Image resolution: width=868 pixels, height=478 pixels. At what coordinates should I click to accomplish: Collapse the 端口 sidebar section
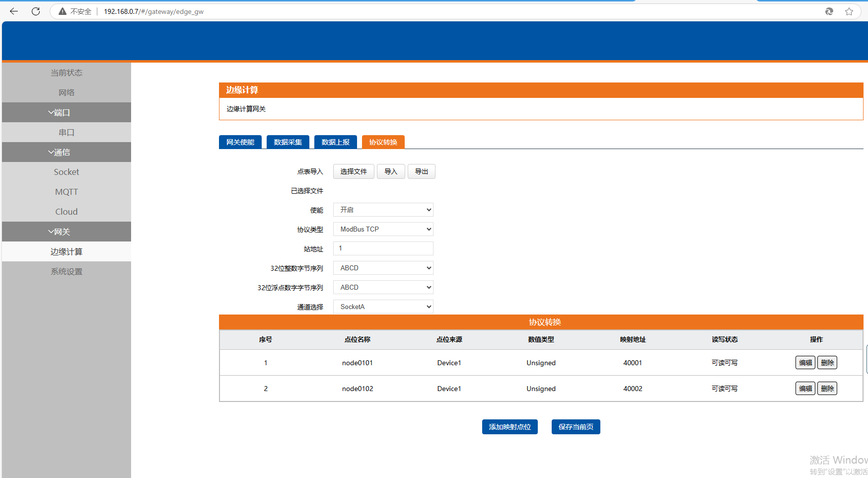point(66,113)
